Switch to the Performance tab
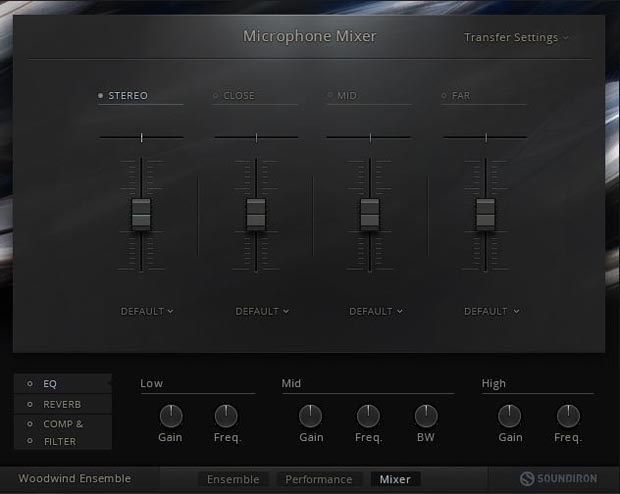Image resolution: width=620 pixels, height=494 pixels. [319, 479]
